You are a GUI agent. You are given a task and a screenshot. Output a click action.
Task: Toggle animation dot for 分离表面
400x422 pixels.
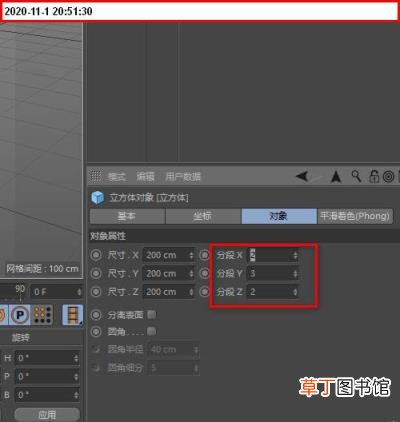click(96, 314)
